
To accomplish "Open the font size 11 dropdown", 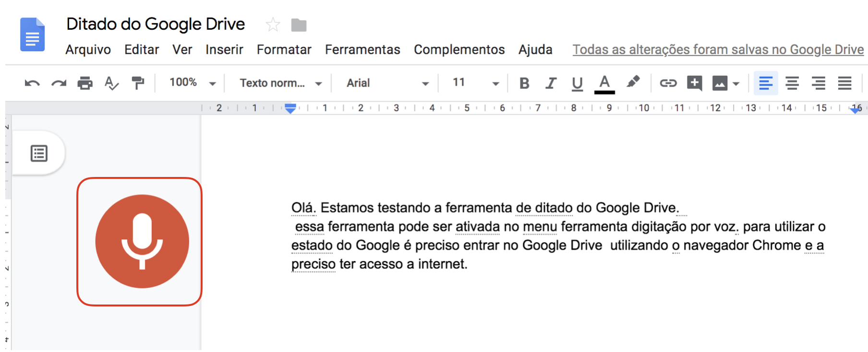I will pyautogui.click(x=476, y=83).
